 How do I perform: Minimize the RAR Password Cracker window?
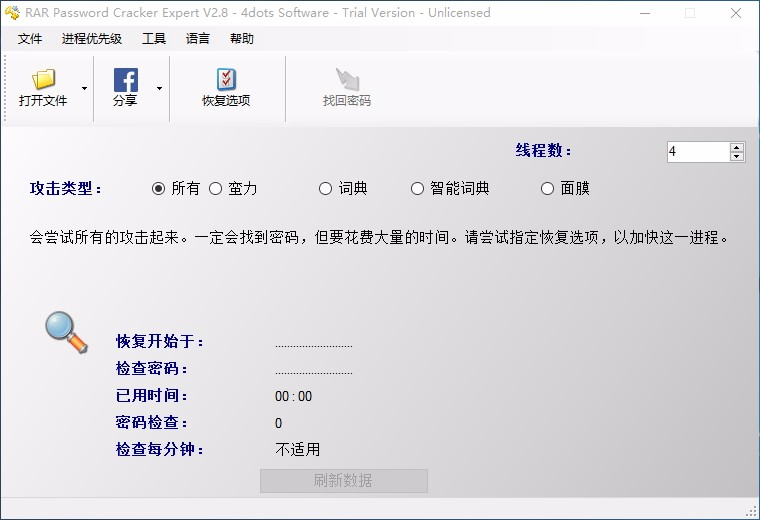[645, 13]
